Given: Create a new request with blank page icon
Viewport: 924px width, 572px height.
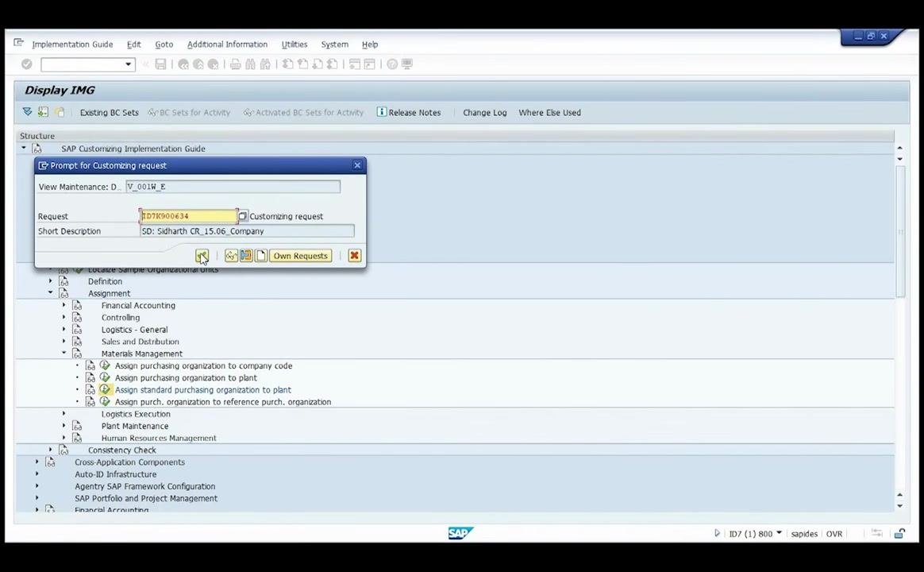Looking at the screenshot, I should click(261, 256).
